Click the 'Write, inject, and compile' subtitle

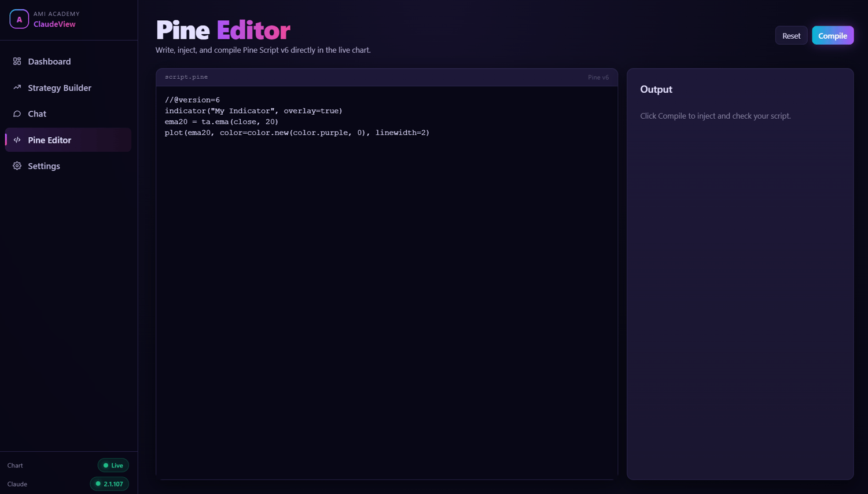click(263, 50)
